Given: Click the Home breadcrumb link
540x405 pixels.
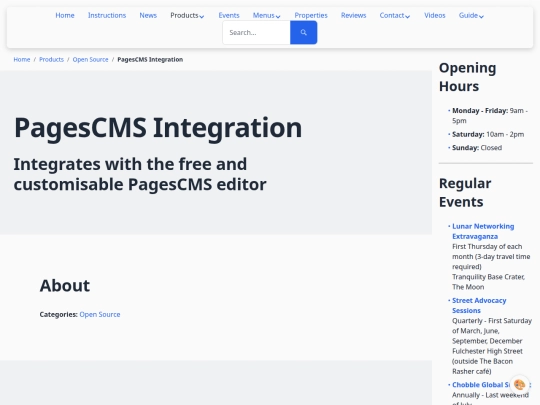Looking at the screenshot, I should pyautogui.click(x=22, y=60).
